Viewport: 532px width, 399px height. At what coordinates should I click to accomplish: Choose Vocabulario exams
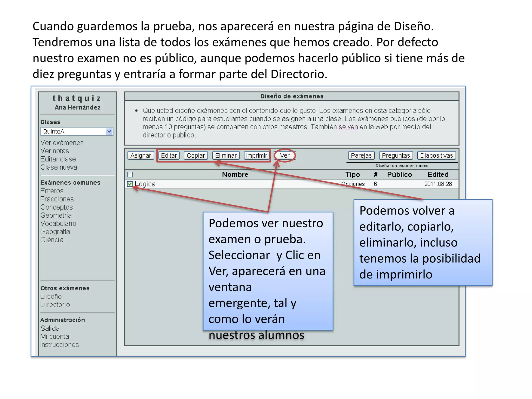[x=58, y=224]
